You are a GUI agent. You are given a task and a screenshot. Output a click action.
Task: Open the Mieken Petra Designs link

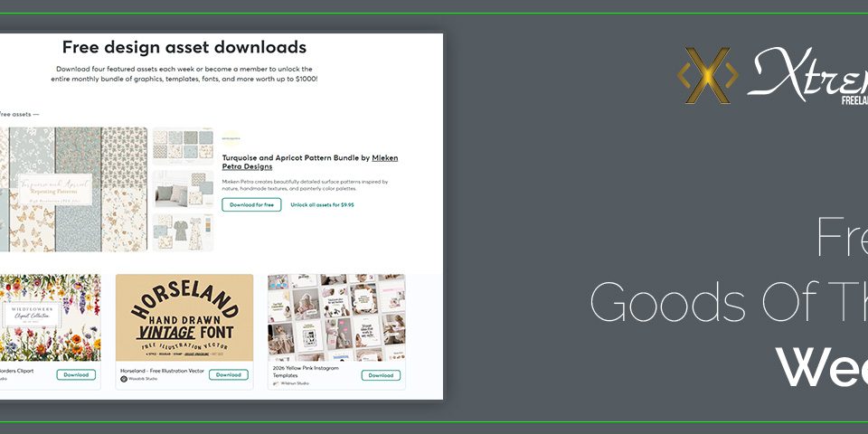click(310, 162)
